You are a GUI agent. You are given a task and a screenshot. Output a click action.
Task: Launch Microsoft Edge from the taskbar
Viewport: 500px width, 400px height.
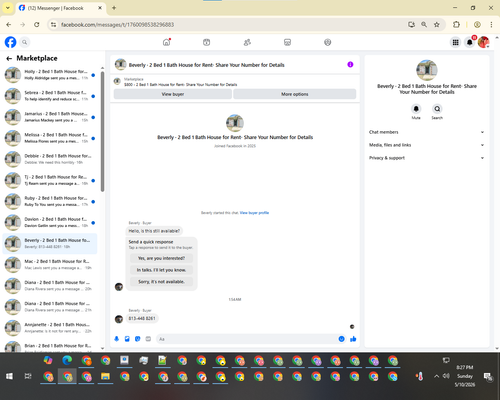pos(67,360)
